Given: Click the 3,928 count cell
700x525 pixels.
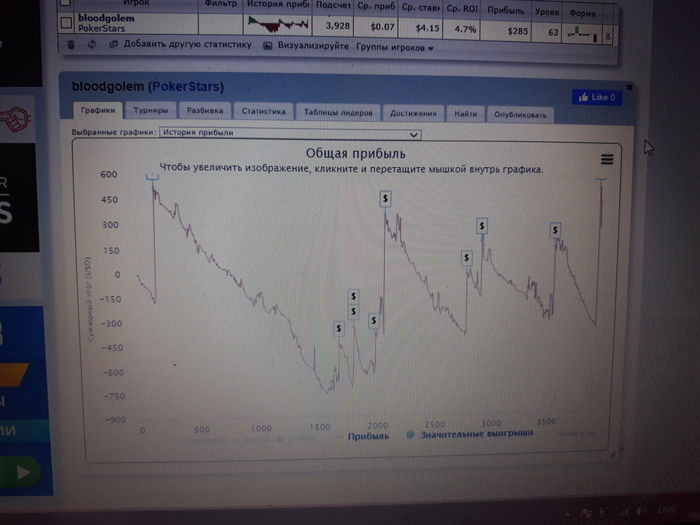Looking at the screenshot, I should pos(338,26).
